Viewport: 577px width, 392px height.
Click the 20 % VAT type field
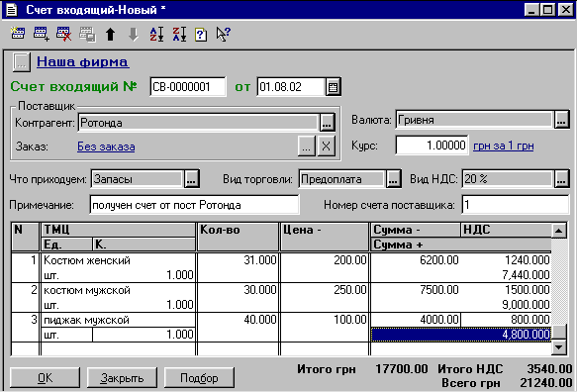508,179
